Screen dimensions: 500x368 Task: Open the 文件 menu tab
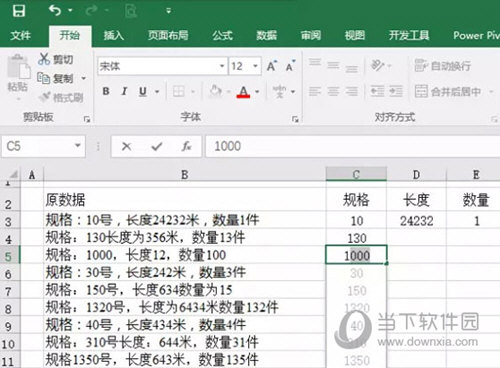20,35
